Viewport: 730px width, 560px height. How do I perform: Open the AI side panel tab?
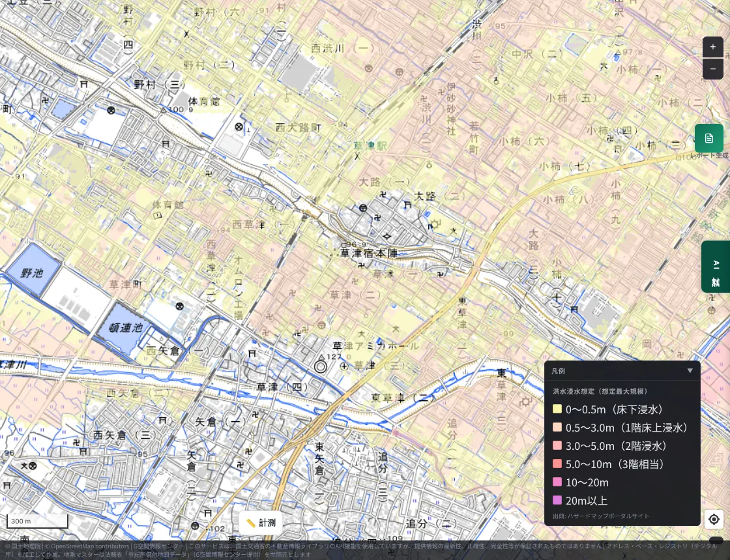(716, 267)
